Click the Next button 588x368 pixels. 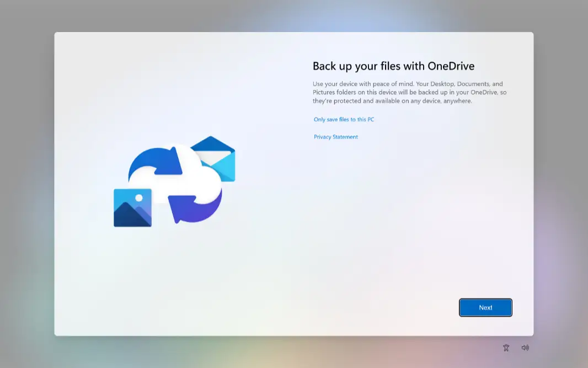click(x=485, y=308)
